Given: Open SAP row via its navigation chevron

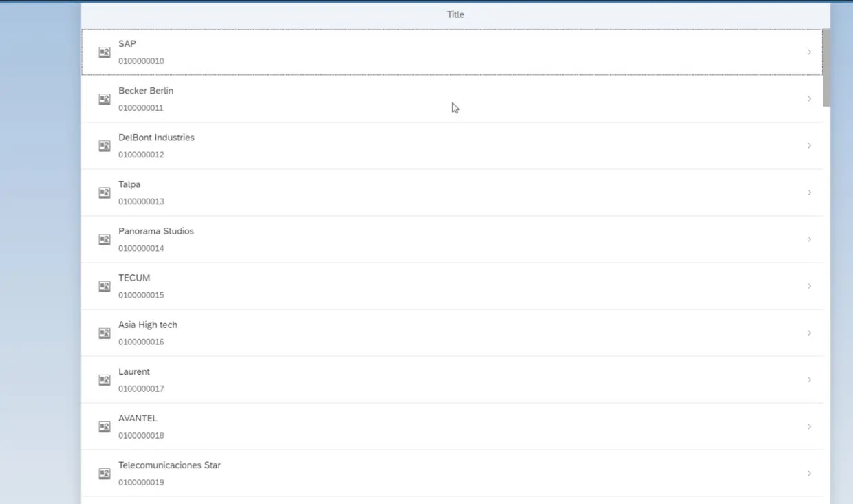Looking at the screenshot, I should click(809, 52).
